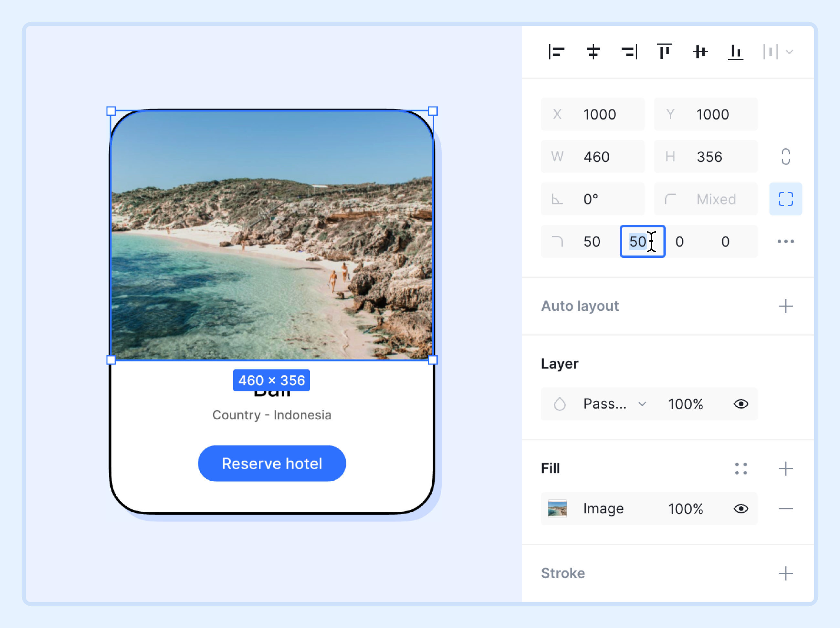Click the beach image on canvas
Viewport: 840px width, 628px height.
(272, 235)
